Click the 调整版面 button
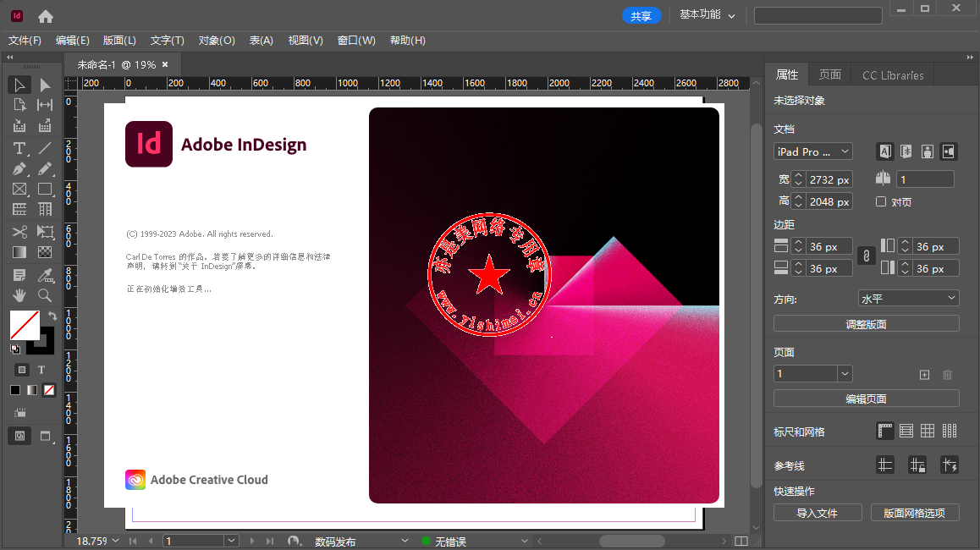This screenshot has width=980, height=550. (867, 324)
